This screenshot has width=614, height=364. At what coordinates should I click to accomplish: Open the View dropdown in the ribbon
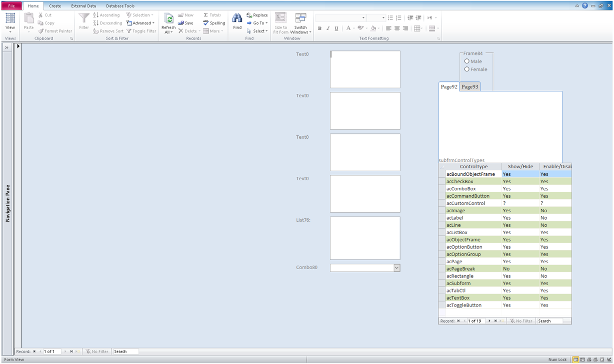[x=10, y=23]
